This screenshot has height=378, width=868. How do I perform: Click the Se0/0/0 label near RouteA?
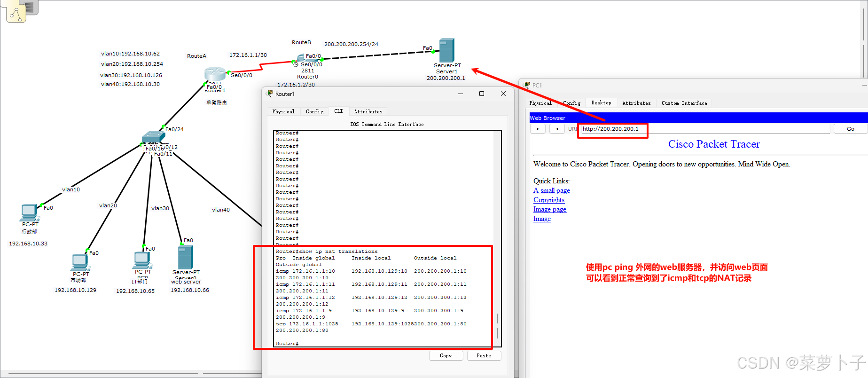(242, 75)
